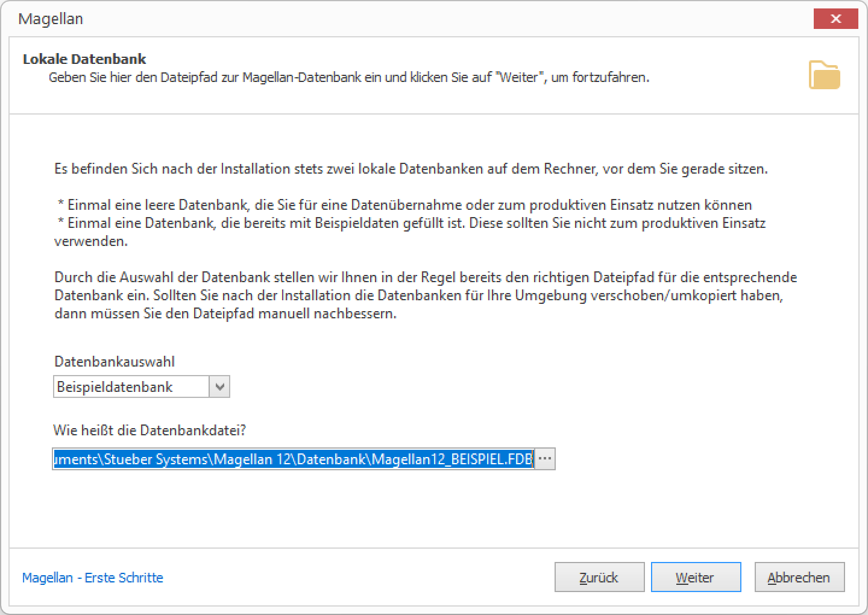The image size is (868, 615).
Task: Click the Lokale Datenbank heading
Action: [x=84, y=59]
